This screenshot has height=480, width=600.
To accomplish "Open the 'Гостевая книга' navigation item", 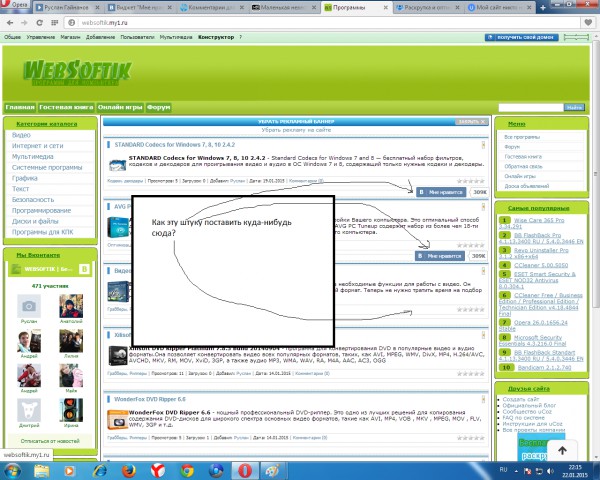I will 66,107.
